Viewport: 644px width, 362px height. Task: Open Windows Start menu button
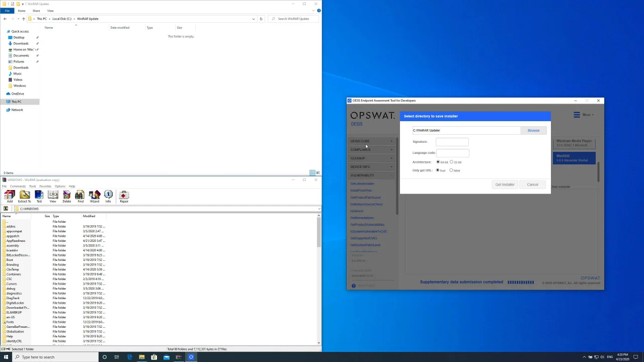pos(6,357)
